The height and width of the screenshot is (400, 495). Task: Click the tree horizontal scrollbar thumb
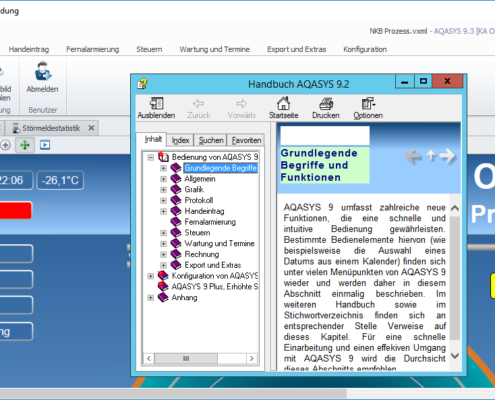tap(186, 358)
